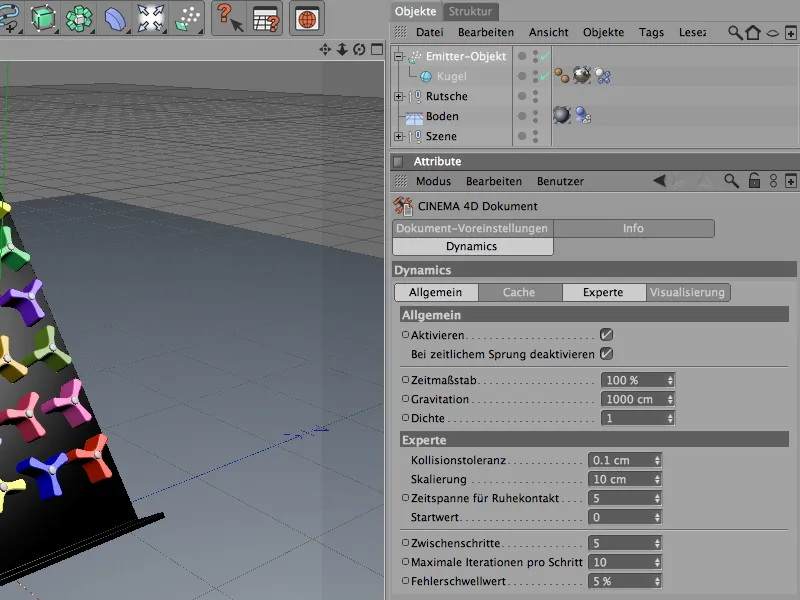Viewport: 800px width, 600px height.
Task: Collapse the Emitter-Objekt tree node
Action: 399,57
